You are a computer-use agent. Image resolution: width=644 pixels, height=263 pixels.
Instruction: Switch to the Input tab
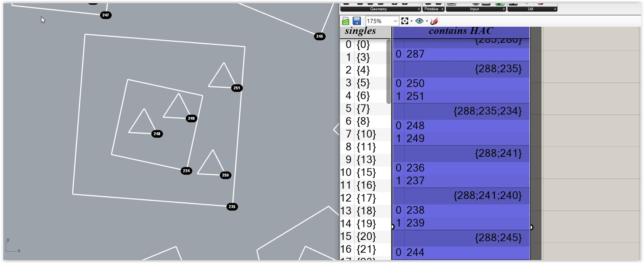474,9
